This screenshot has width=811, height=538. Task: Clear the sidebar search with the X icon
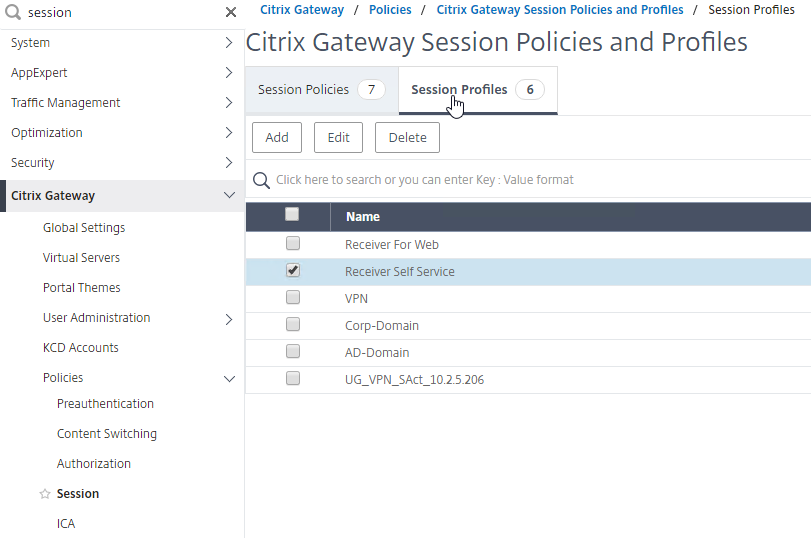[x=231, y=12]
